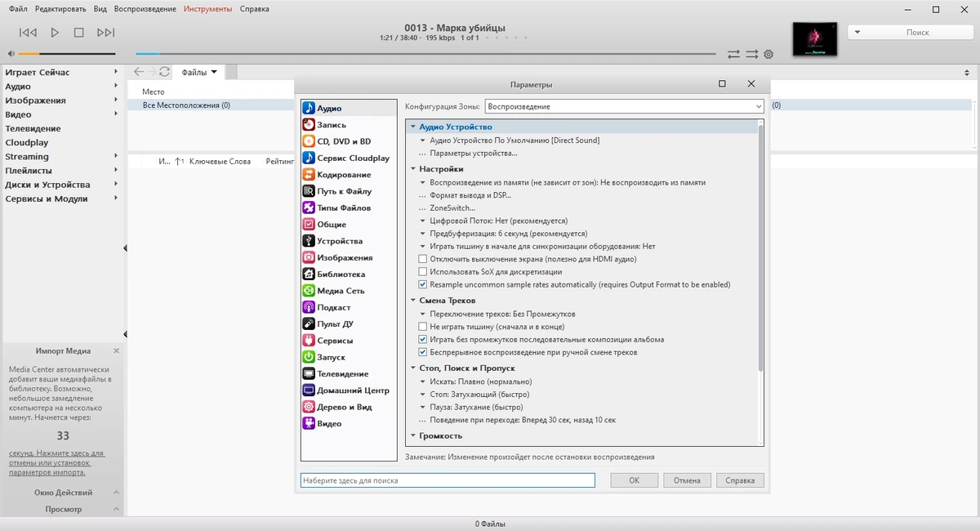Click the Отмена button
The width and height of the screenshot is (980, 531).
coord(687,480)
